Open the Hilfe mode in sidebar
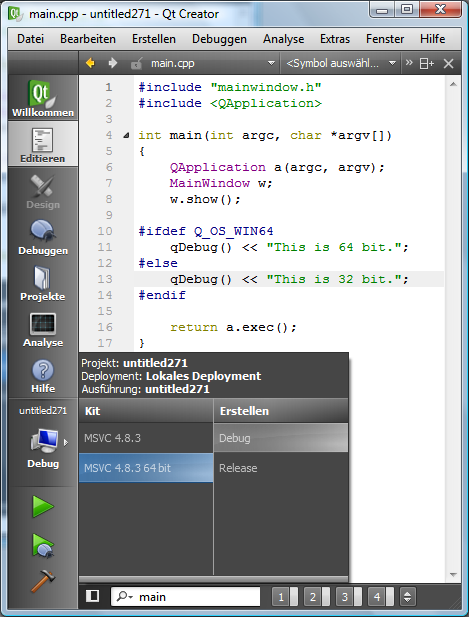Viewport: 469px width, 617px height. coord(43,374)
